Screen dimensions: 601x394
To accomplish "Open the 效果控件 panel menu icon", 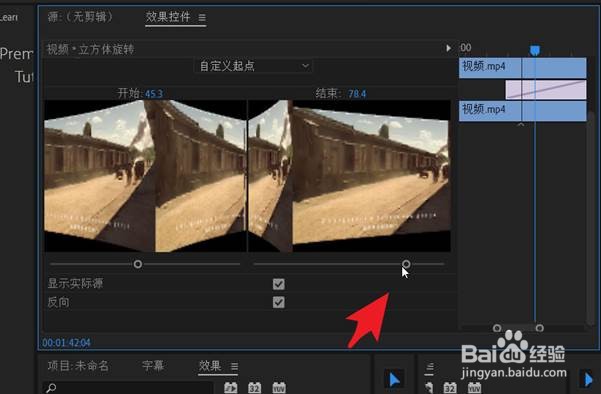I will click(x=202, y=18).
